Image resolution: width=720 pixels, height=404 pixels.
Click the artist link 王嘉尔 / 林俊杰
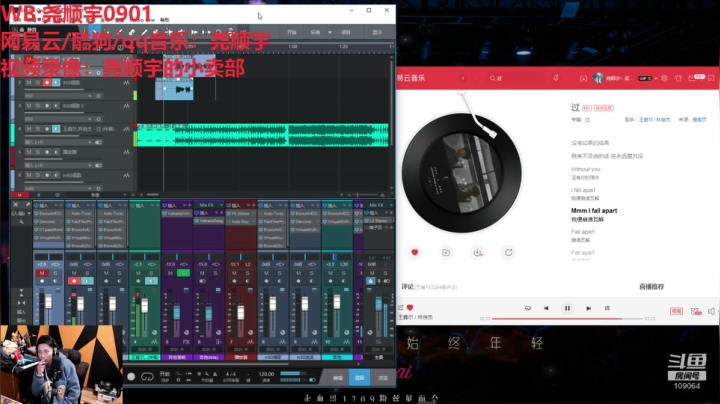click(654, 119)
